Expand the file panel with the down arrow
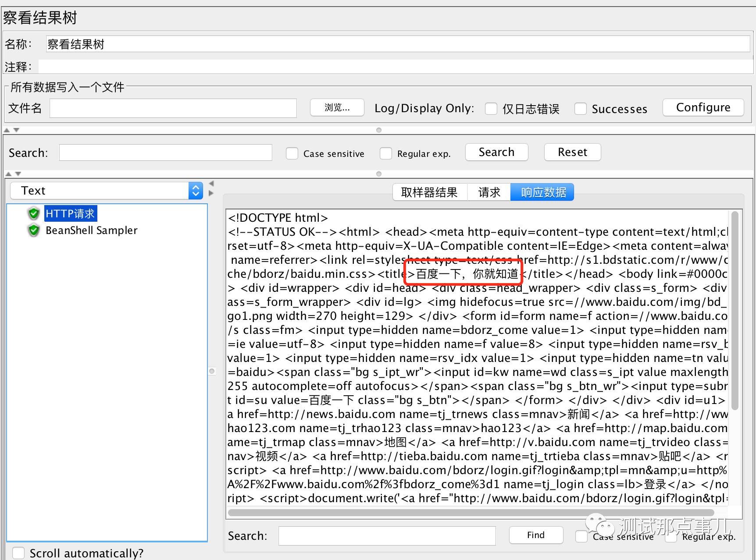756x560 pixels. pyautogui.click(x=17, y=130)
